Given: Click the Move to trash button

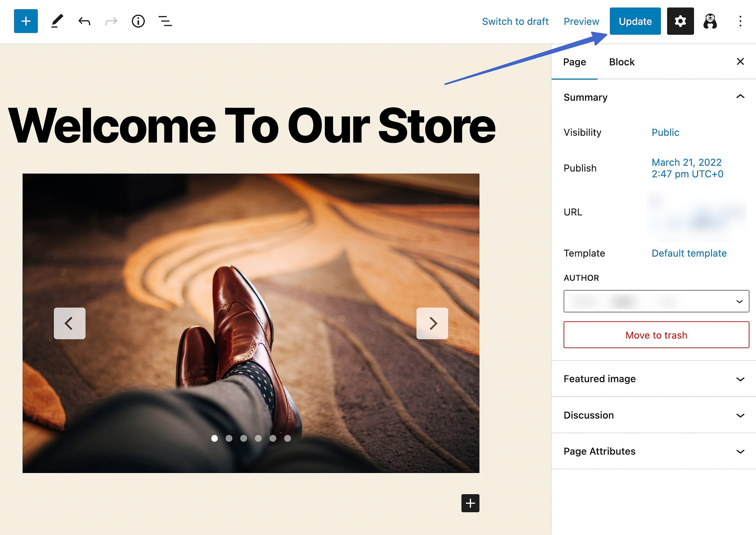Looking at the screenshot, I should click(656, 335).
